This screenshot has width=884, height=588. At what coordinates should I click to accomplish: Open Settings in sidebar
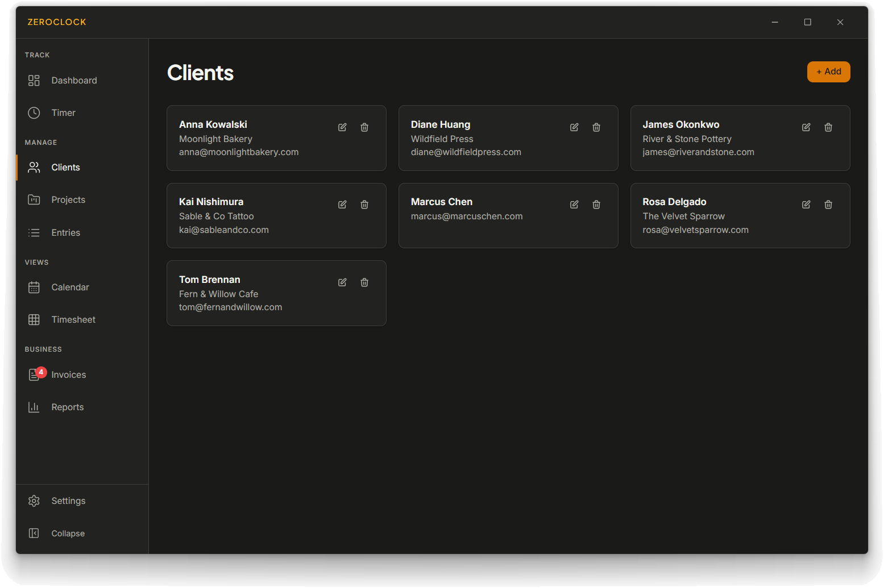68,501
